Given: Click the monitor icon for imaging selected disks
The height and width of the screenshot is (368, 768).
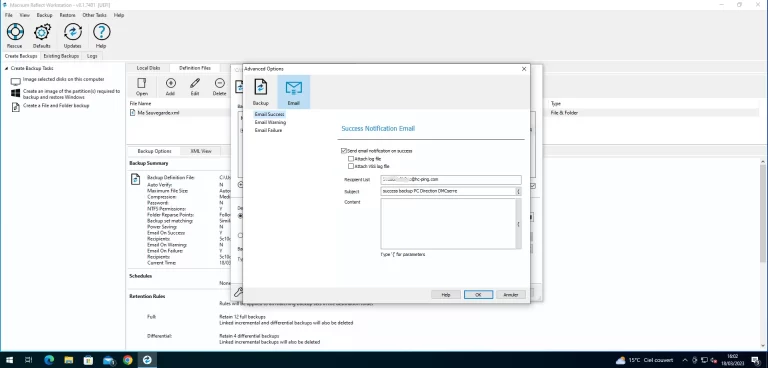Looking at the screenshot, I should pos(16,81).
